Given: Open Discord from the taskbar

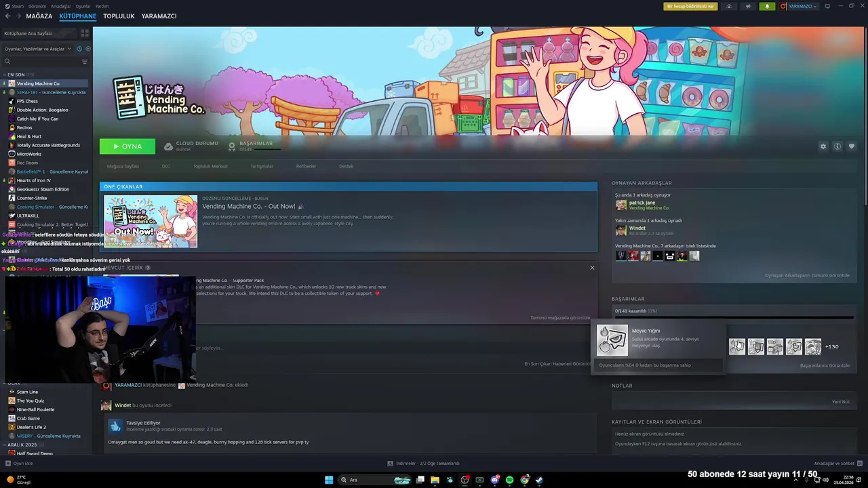Looking at the screenshot, I should pyautogui.click(x=494, y=480).
